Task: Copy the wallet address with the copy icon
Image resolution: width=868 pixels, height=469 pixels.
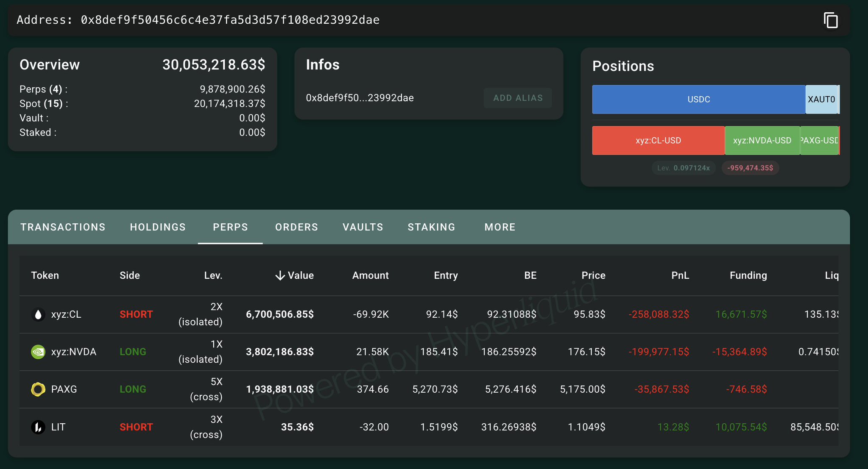Action: point(830,20)
